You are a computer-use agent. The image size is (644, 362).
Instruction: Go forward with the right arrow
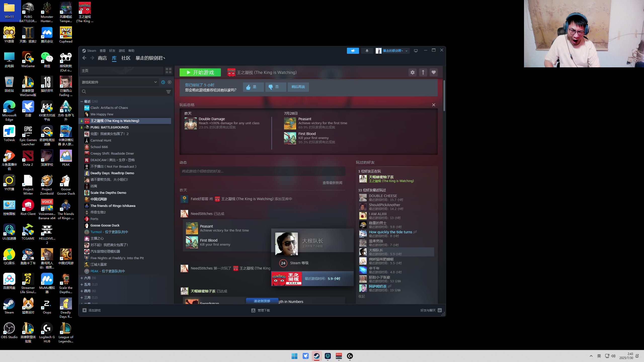point(92,58)
